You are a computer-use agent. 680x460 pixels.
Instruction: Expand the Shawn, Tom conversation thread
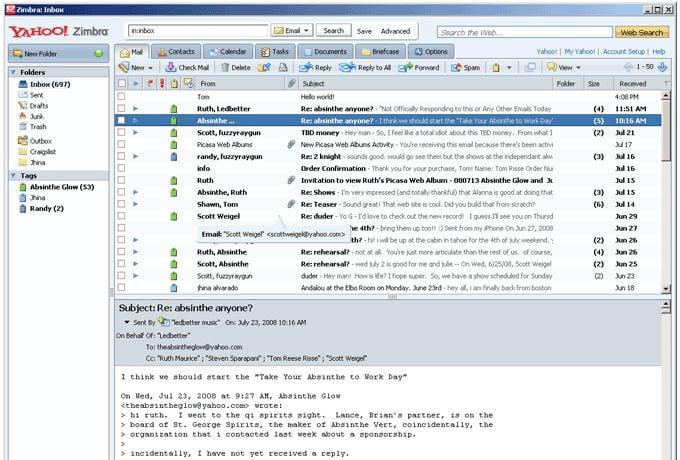pyautogui.click(x=135, y=204)
